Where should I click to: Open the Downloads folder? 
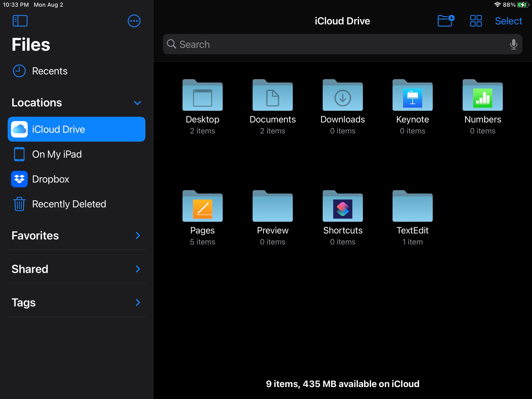click(343, 96)
